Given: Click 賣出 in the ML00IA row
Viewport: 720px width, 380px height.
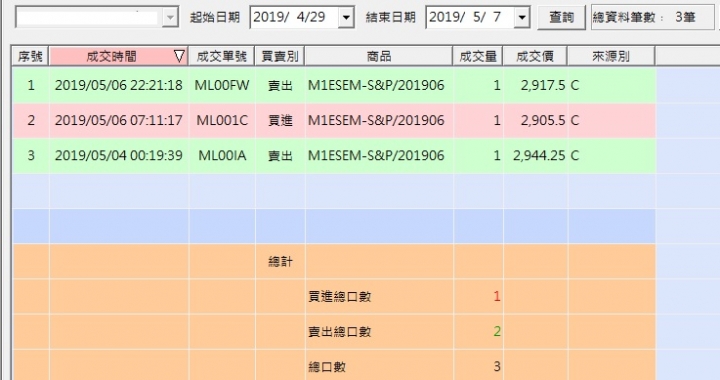Looking at the screenshot, I should [280, 156].
